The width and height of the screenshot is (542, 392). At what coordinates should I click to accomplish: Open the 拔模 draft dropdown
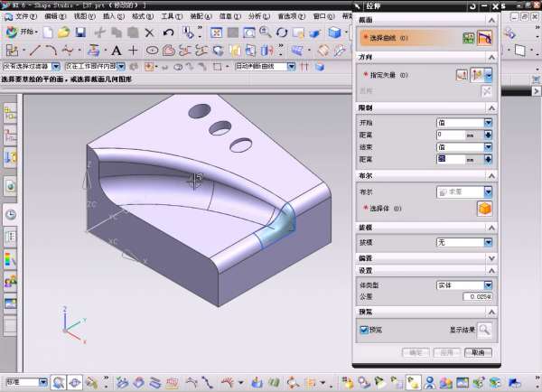488,243
